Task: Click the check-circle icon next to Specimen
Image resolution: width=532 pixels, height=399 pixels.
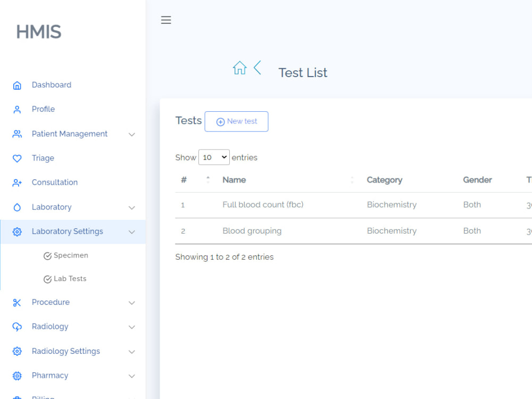Action: click(47, 256)
